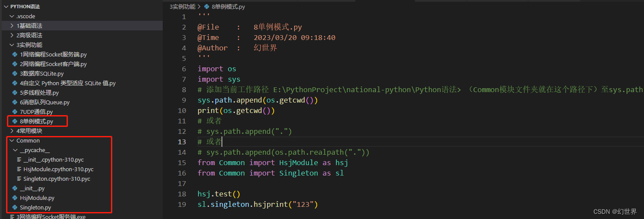Image resolution: width=644 pixels, height=219 pixels.
Task: Expand the 4常用模块 folder
Action: click(x=12, y=131)
